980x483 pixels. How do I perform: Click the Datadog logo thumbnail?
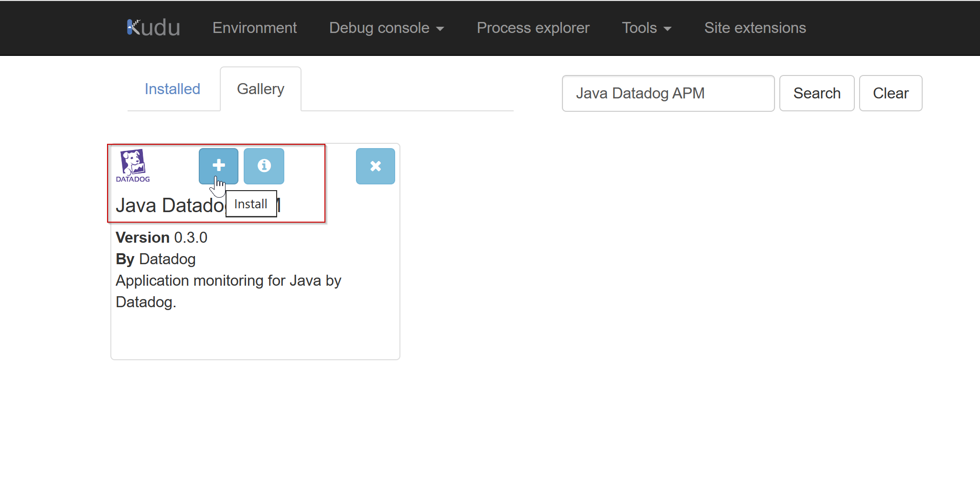[x=133, y=166]
